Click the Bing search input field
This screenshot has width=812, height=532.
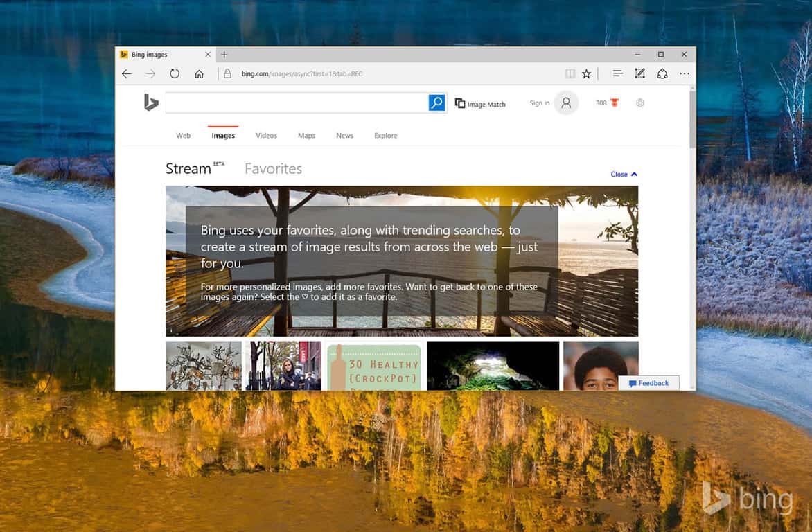(297, 103)
